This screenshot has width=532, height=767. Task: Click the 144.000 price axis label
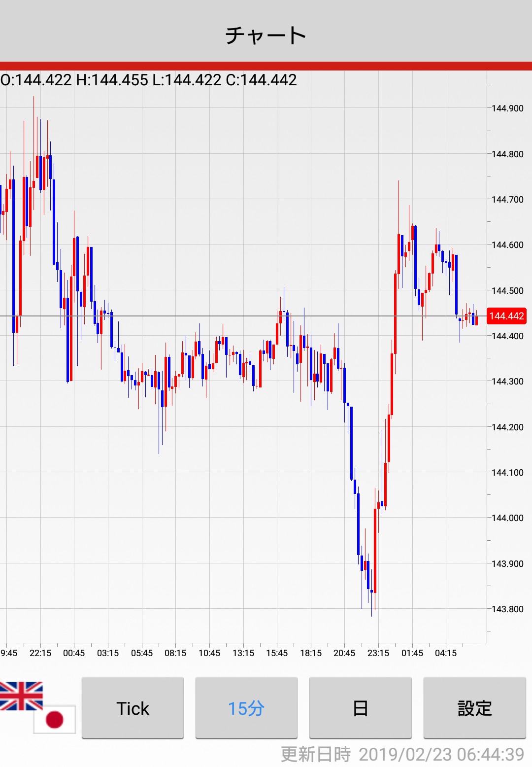click(507, 518)
